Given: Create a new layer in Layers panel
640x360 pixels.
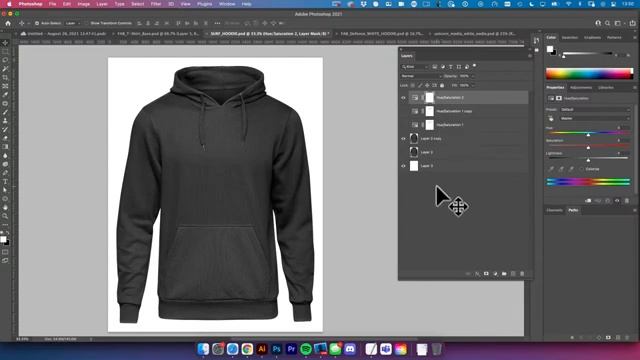Looking at the screenshot, I should (513, 273).
